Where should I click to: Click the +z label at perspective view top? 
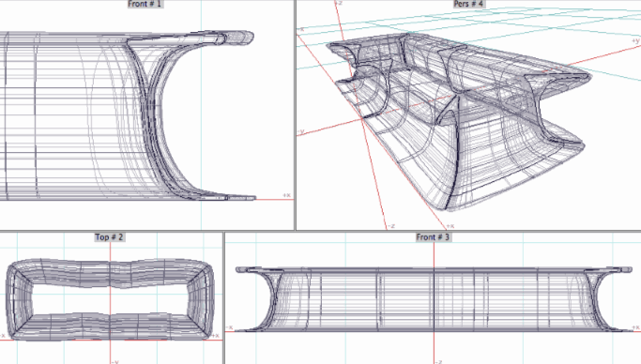(x=338, y=3)
